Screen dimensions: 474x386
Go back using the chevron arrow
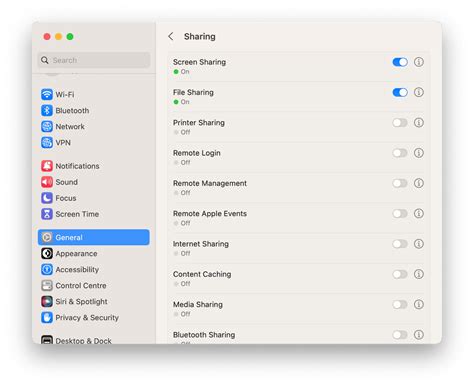[171, 36]
